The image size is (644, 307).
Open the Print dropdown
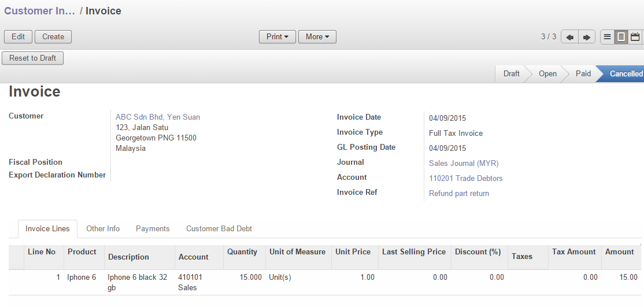tap(277, 36)
